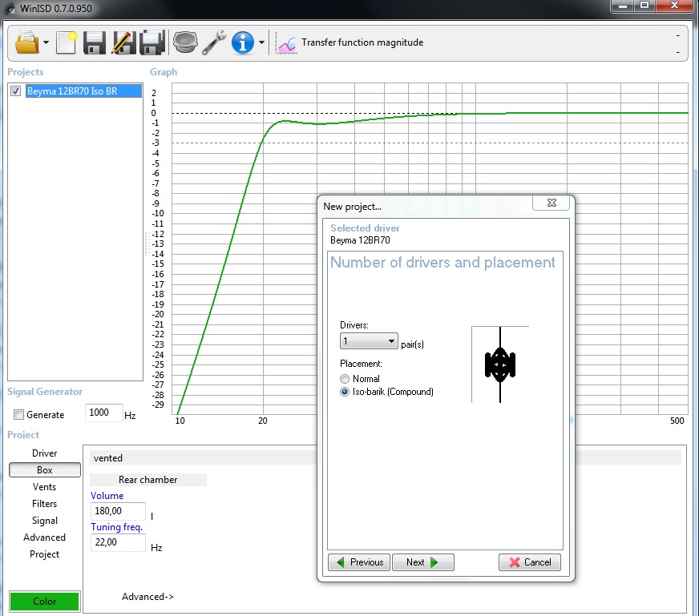Click the blue info icon

point(243,42)
